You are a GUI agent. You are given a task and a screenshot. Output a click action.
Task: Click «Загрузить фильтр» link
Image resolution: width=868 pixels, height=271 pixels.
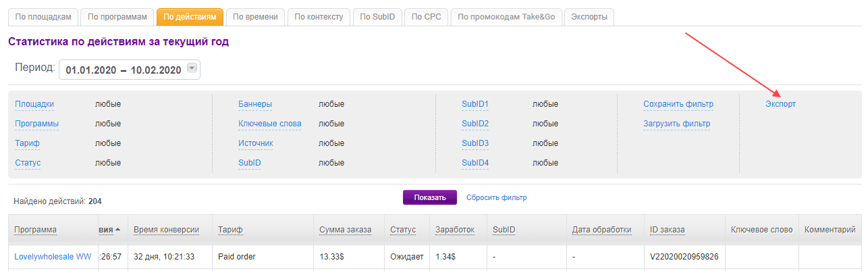[x=676, y=124]
